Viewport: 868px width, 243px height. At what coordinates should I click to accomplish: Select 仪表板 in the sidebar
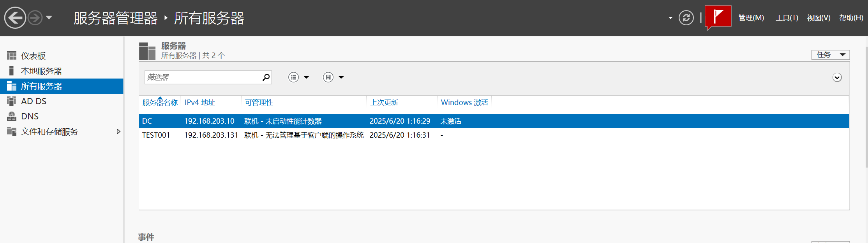coord(34,56)
